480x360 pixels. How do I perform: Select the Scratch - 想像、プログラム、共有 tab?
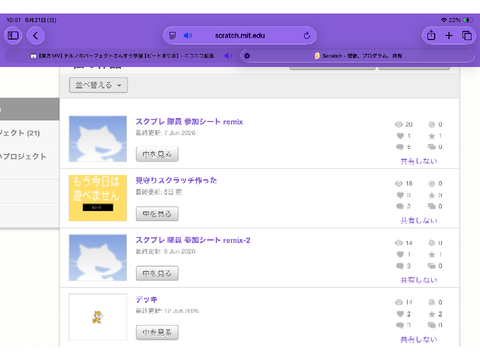coord(358,56)
